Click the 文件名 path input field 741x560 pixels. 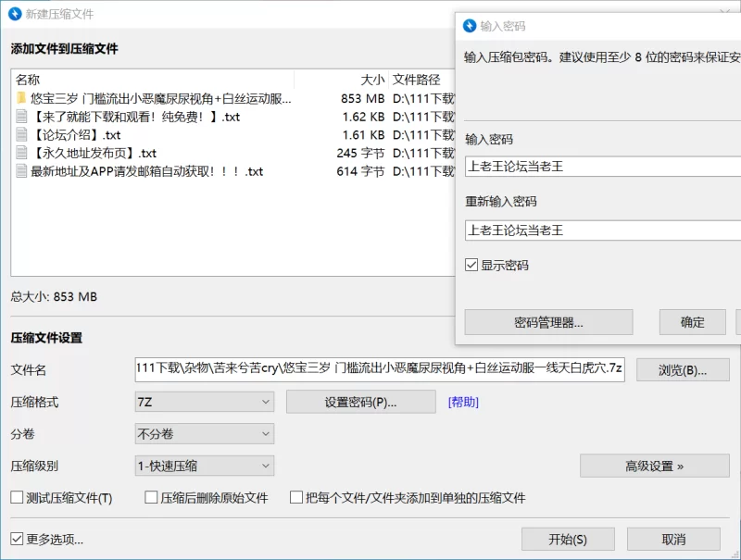coord(380,368)
